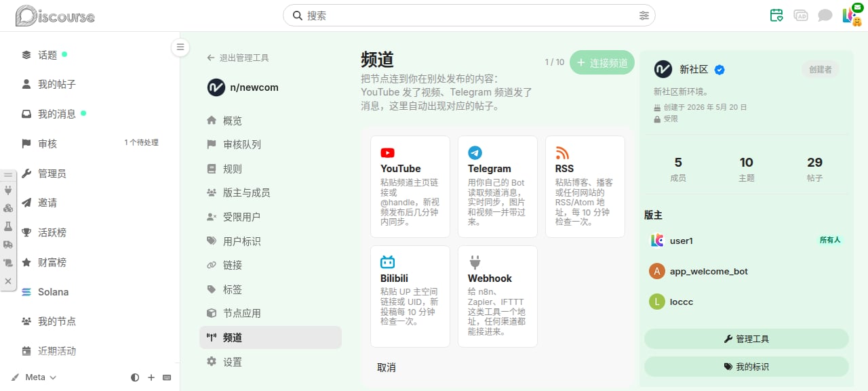Select 概览 in admin menu
This screenshot has height=391, width=868.
coord(271,121)
